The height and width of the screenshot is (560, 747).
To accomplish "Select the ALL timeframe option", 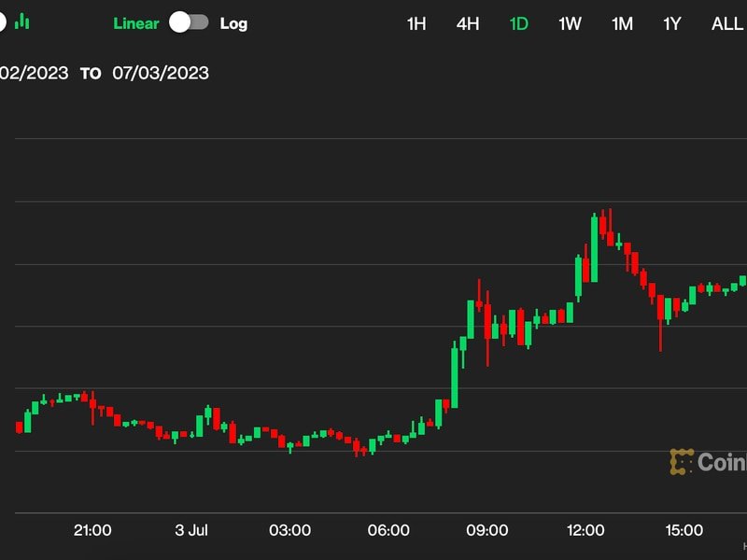I will coord(726,23).
